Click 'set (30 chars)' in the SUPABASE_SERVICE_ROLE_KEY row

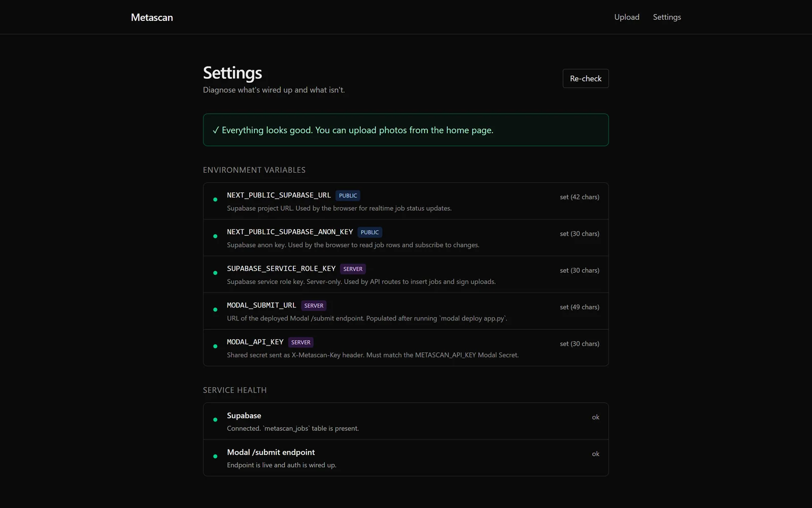click(x=580, y=270)
